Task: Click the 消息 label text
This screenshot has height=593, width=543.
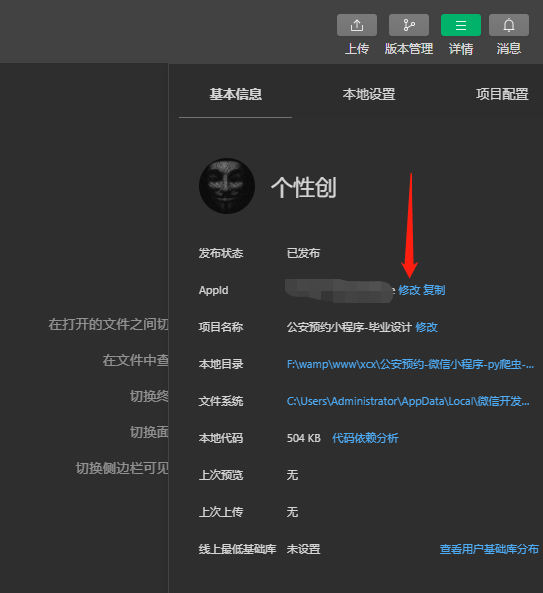Action: 509,49
